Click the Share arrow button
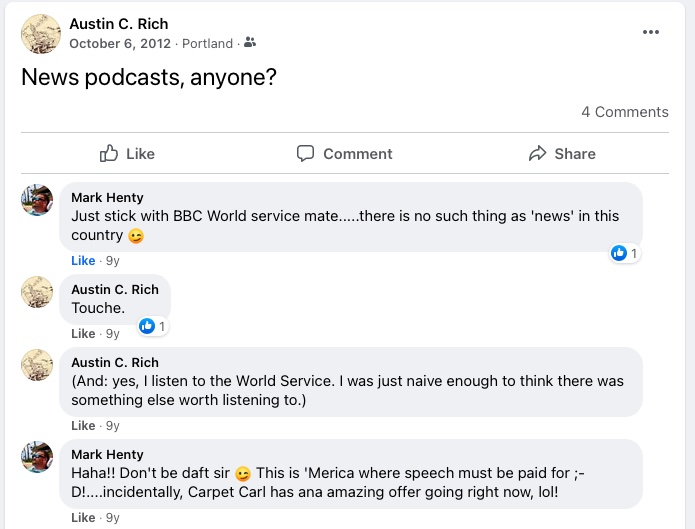This screenshot has height=529, width=695. coord(562,153)
